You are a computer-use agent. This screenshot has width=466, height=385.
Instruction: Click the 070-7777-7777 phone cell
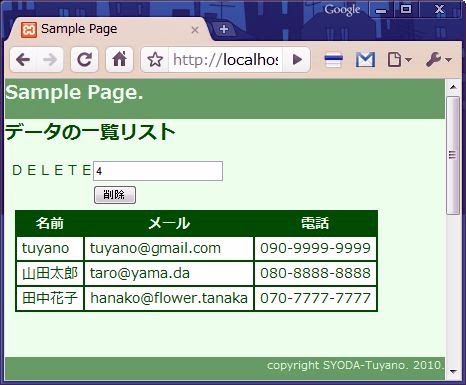click(x=315, y=298)
